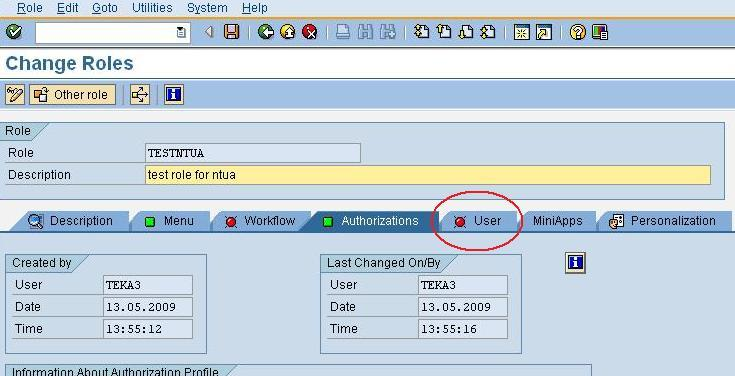This screenshot has width=735, height=376.
Task: Click the Find binoculars icon
Action: 365,32
